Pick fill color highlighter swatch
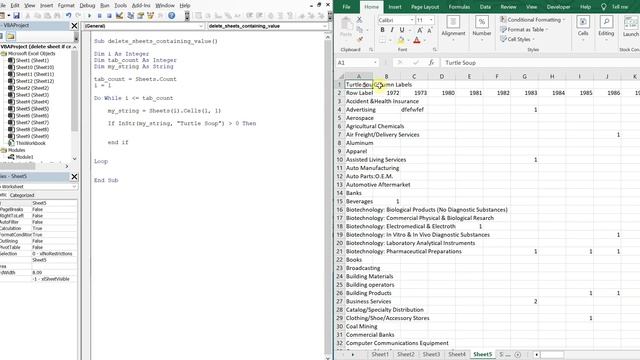Screen dimensions: 640x360 click(401, 40)
